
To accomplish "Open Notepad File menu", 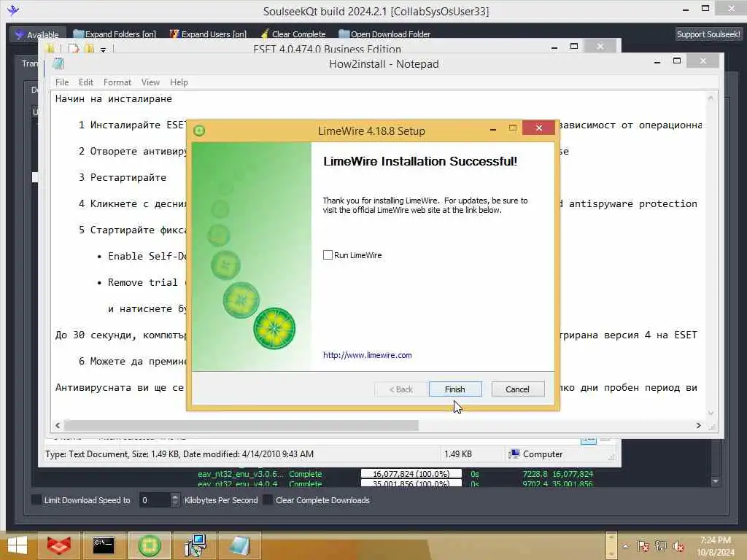I will click(62, 82).
